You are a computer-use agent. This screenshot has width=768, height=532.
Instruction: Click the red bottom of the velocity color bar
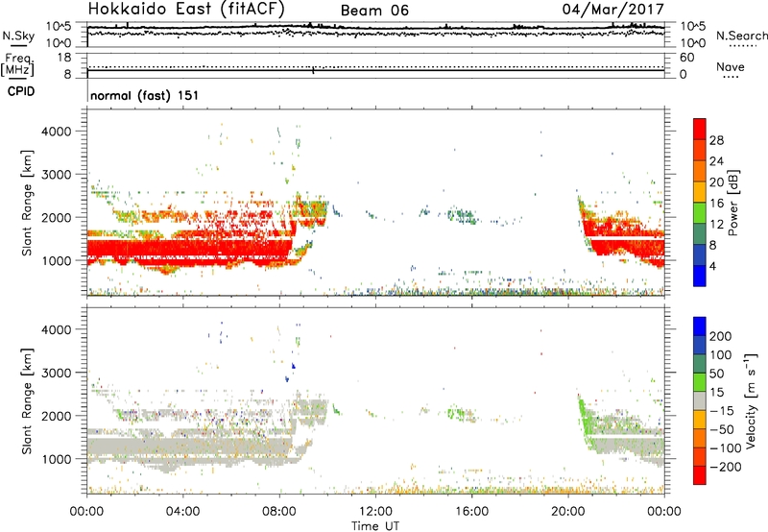[x=700, y=475]
